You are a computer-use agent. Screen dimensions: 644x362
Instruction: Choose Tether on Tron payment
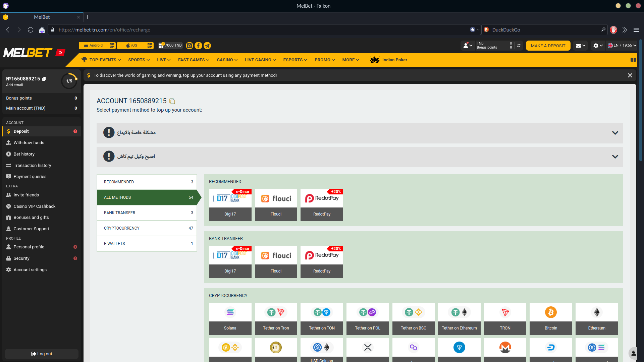[x=276, y=319]
